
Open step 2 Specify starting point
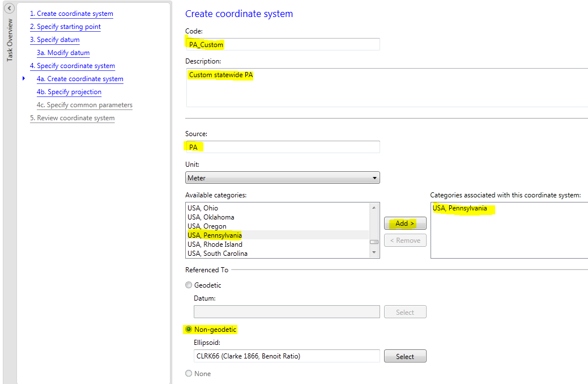pyautogui.click(x=65, y=27)
